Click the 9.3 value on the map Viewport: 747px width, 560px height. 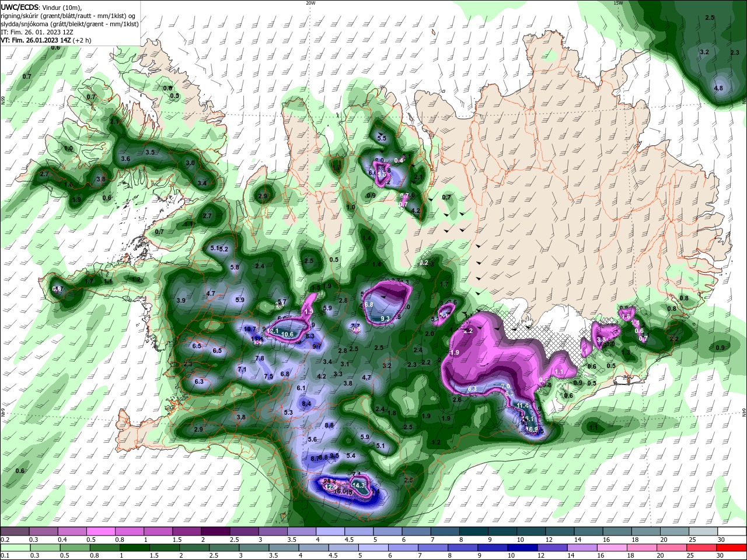(x=385, y=318)
